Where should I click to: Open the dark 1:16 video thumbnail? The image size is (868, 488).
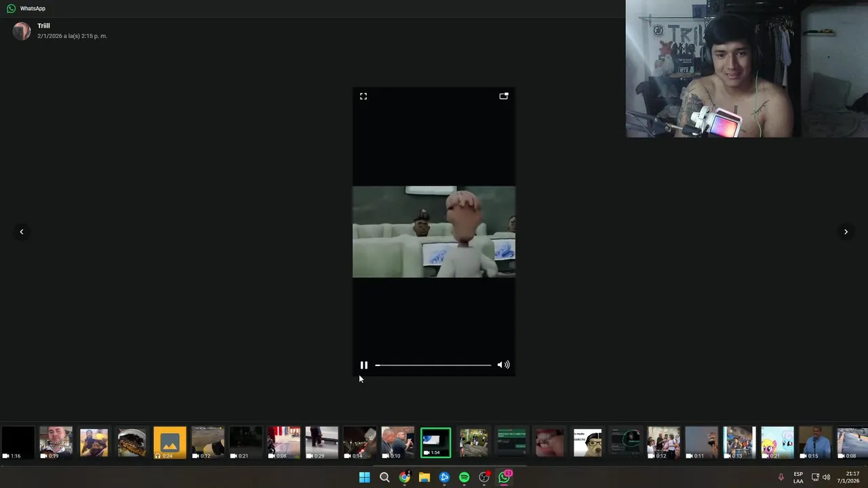point(18,443)
